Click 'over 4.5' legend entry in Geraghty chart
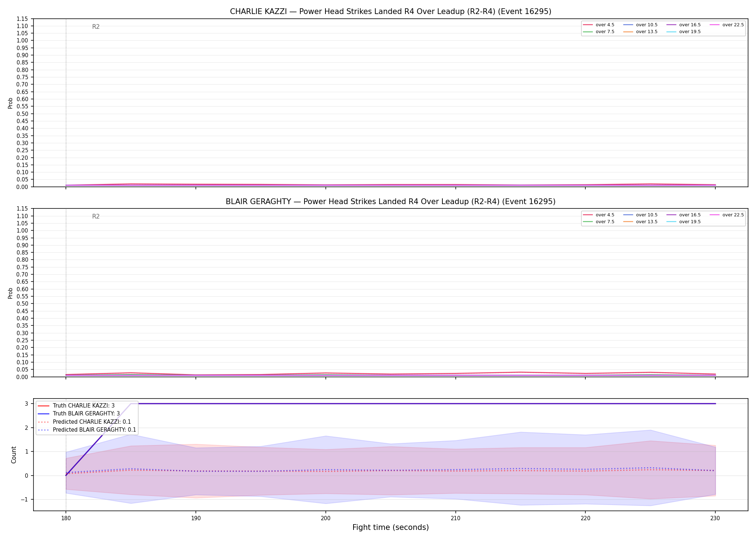Screen dimensions: 756x540 click(x=599, y=215)
